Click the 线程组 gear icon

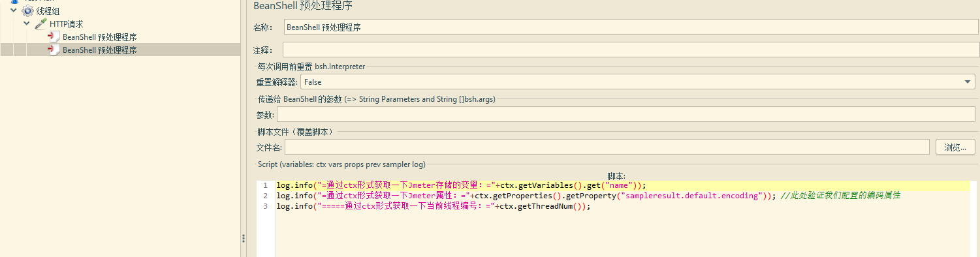click(x=27, y=11)
